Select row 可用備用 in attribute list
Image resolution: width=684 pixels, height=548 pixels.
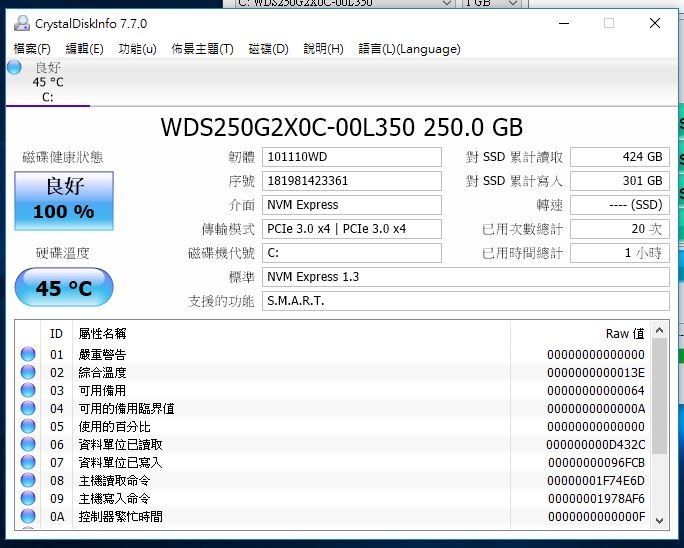(x=333, y=390)
